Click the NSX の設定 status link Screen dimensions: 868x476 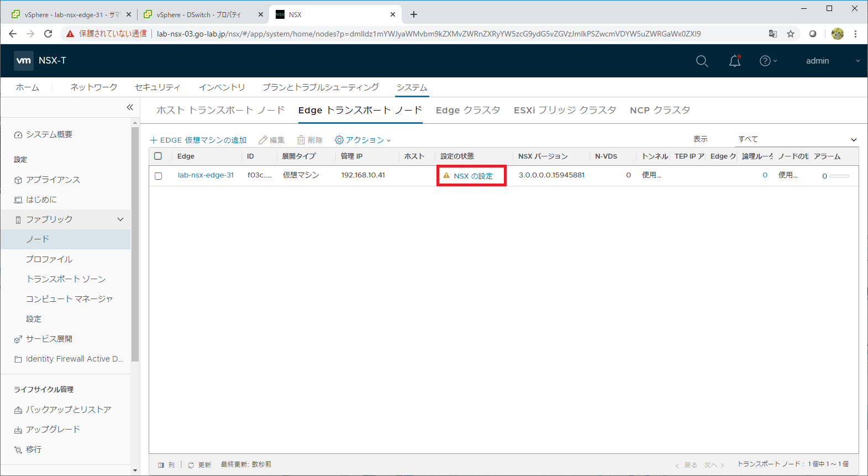pos(474,176)
